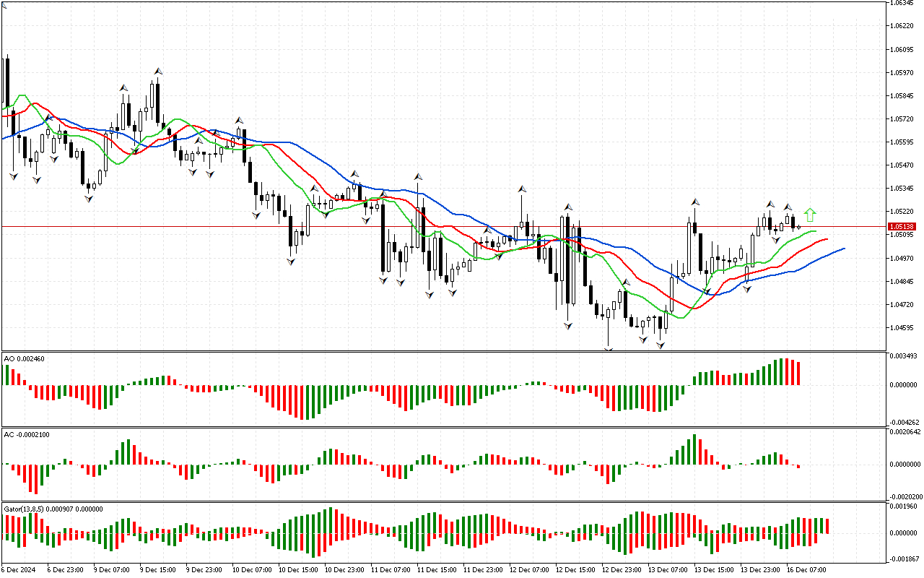Click the 1.05970 price axis label
This screenshot has width=924, height=578.
[x=902, y=72]
